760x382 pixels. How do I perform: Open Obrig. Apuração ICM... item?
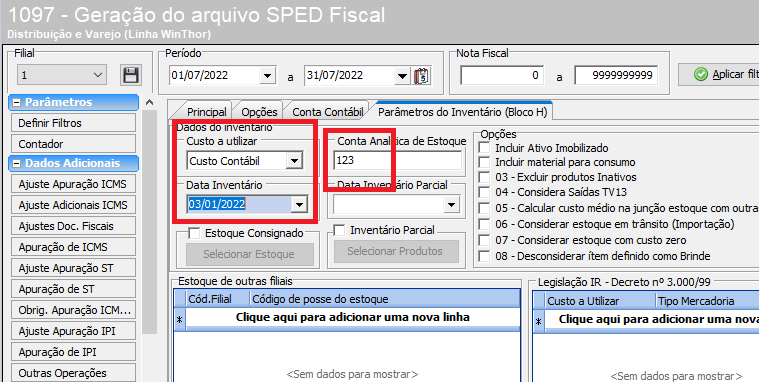click(x=73, y=310)
